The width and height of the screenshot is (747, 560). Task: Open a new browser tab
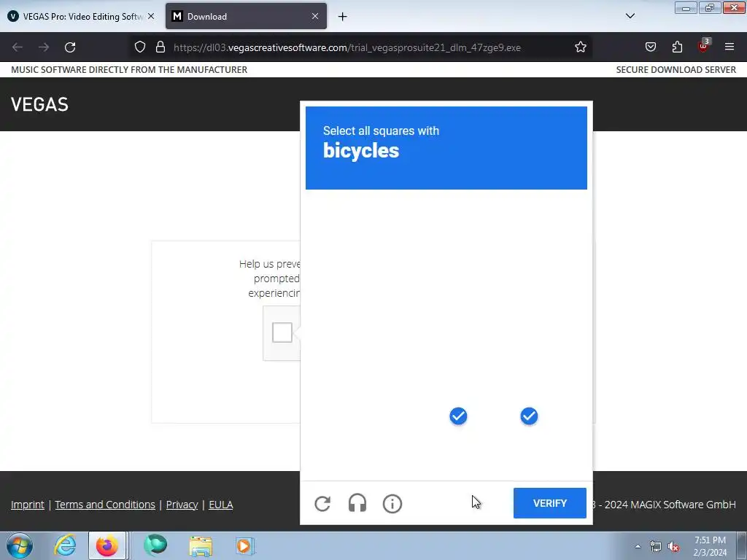coord(342,17)
